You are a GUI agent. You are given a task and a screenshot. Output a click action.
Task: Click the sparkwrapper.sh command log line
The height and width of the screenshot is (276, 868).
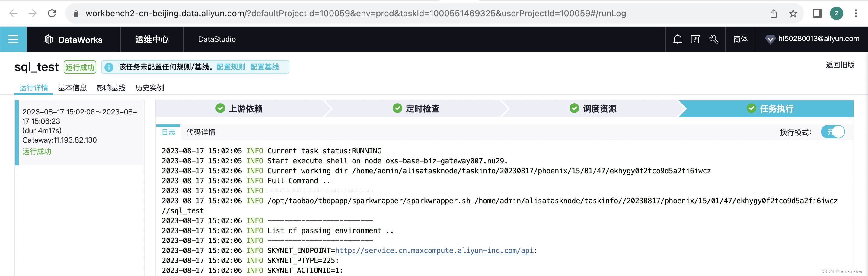point(500,206)
